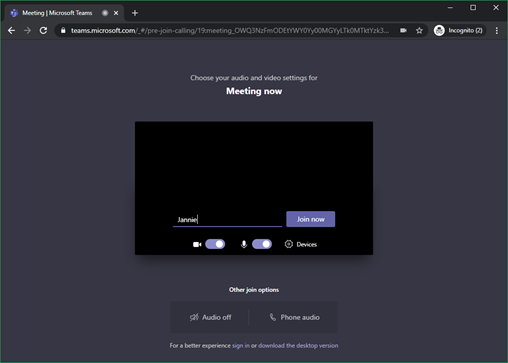The height and width of the screenshot is (363, 508).
Task: Click the Other join options label
Action: (254, 290)
